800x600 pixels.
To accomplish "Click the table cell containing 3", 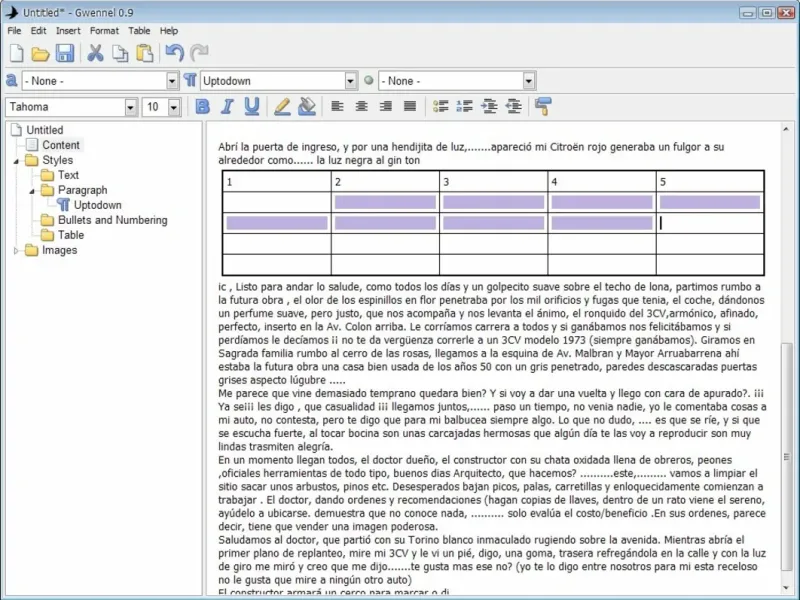I will [493, 182].
